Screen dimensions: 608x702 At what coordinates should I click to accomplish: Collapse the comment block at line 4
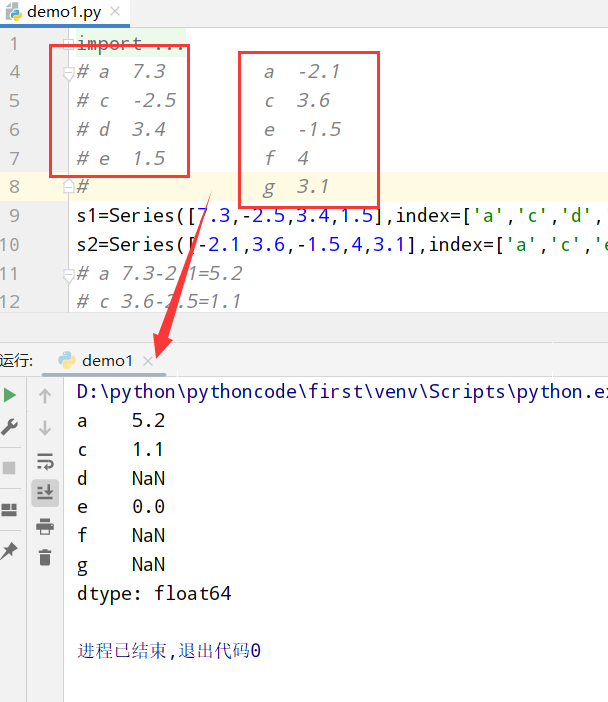click(x=68, y=73)
